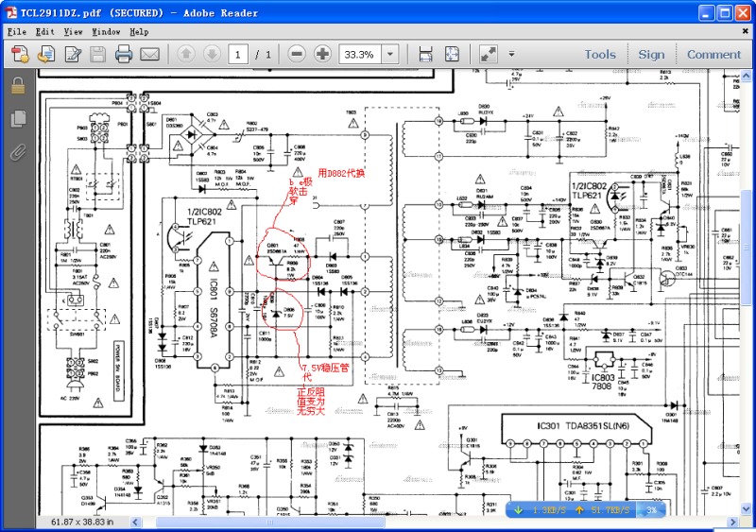
Task: Click the IC803 7808 label in schematic
Action: pos(603,382)
